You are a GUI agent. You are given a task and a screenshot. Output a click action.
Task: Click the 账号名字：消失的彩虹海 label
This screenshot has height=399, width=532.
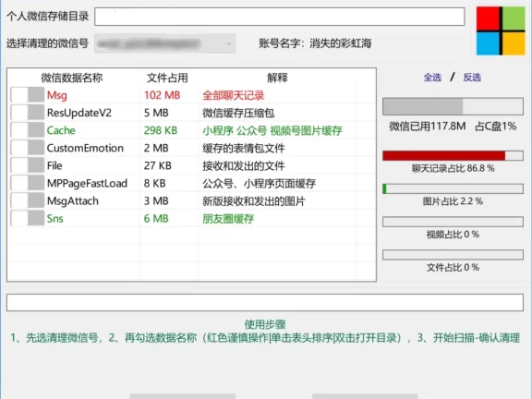(x=315, y=43)
